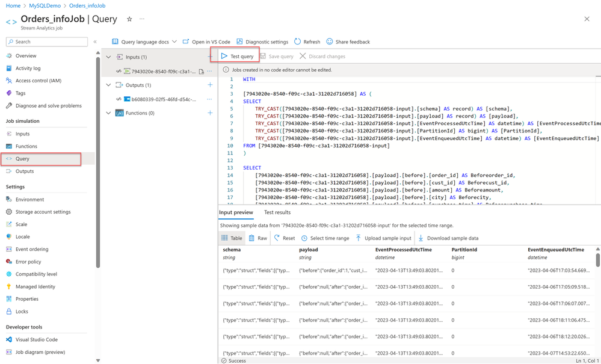Click the schema column header
The height and width of the screenshot is (364, 601).
[x=232, y=250]
